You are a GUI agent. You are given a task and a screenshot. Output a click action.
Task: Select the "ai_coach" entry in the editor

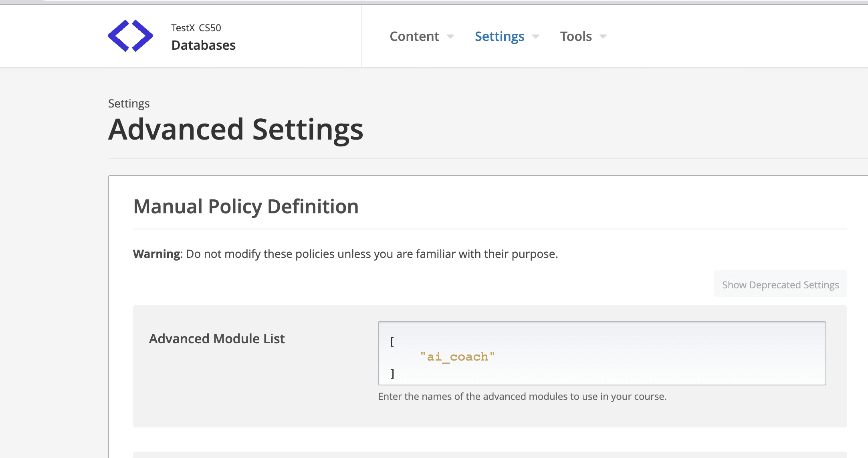tap(457, 357)
